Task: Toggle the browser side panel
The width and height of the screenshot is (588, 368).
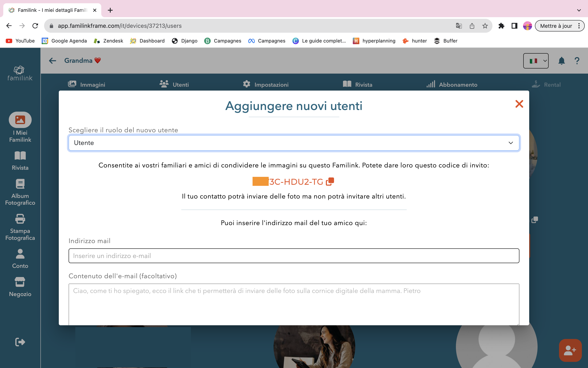Action: click(514, 26)
